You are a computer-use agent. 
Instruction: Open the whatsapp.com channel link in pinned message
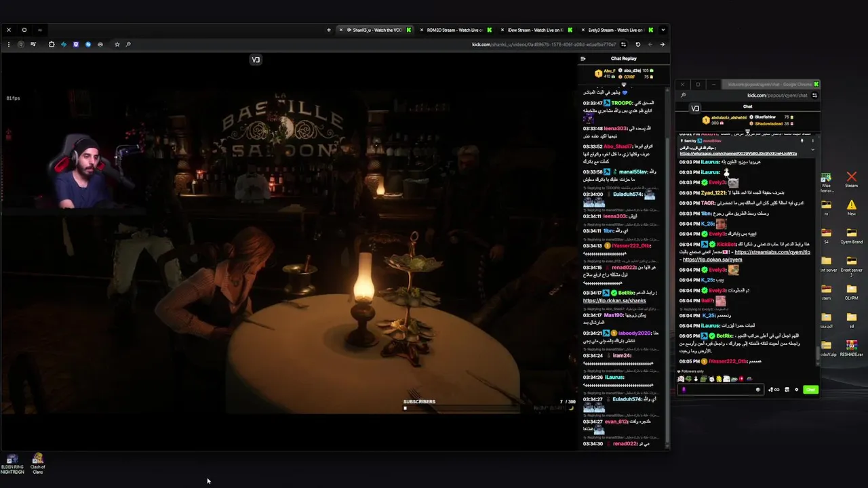click(x=738, y=154)
